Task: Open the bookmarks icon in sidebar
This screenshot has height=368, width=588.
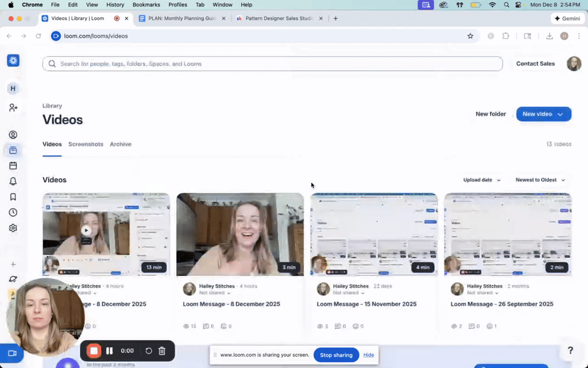Action: click(x=13, y=197)
